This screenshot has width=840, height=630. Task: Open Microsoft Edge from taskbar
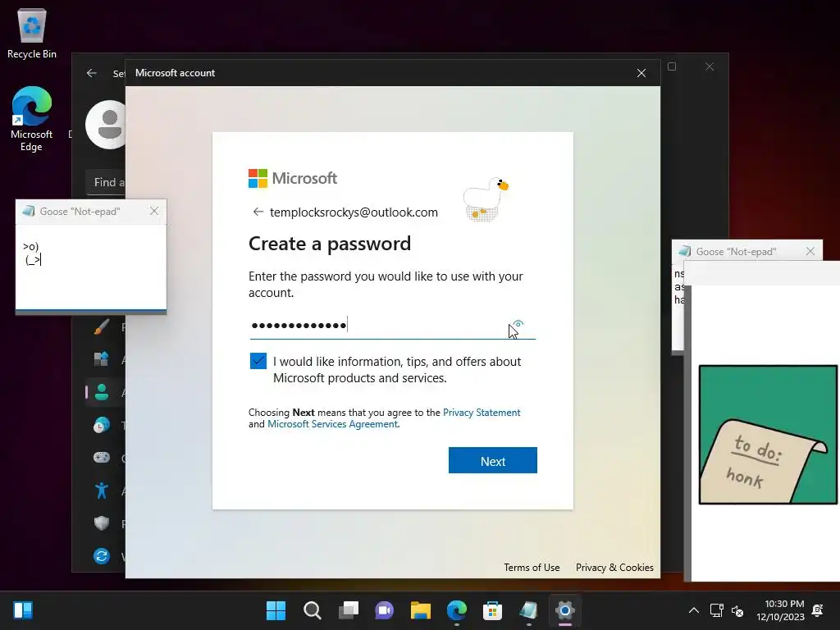(x=456, y=610)
